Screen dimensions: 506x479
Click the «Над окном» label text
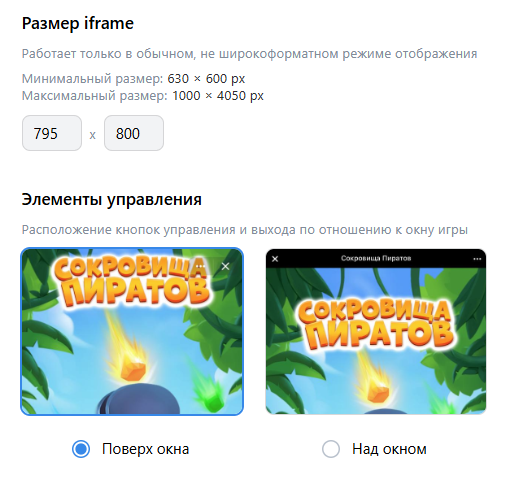[389, 449]
